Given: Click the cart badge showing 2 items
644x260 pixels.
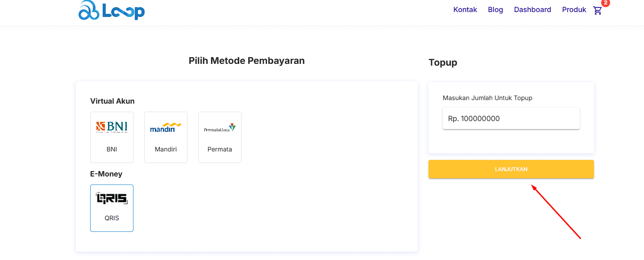Looking at the screenshot, I should click(x=605, y=3).
